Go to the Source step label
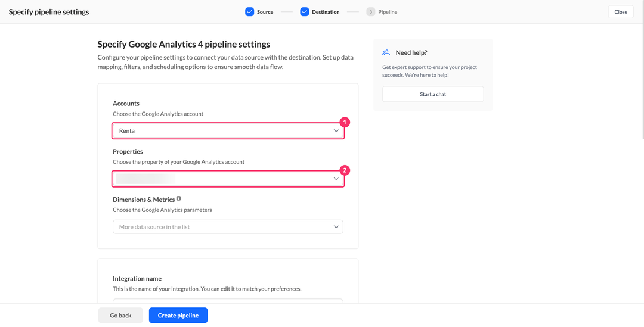This screenshot has width=644, height=327. [x=265, y=12]
